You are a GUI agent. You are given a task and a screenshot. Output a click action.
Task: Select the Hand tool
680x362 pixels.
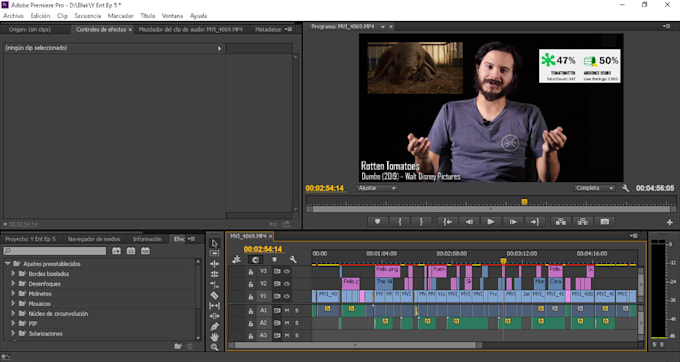[214, 337]
